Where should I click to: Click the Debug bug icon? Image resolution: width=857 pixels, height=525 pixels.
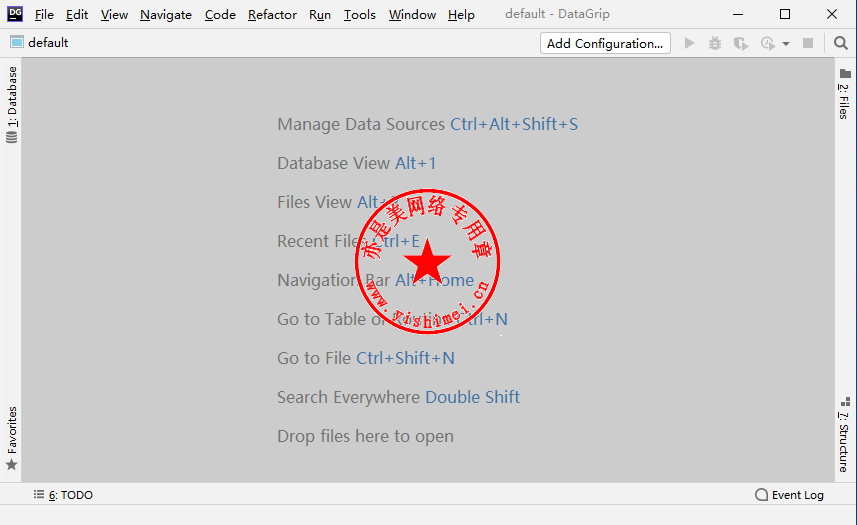tap(714, 43)
